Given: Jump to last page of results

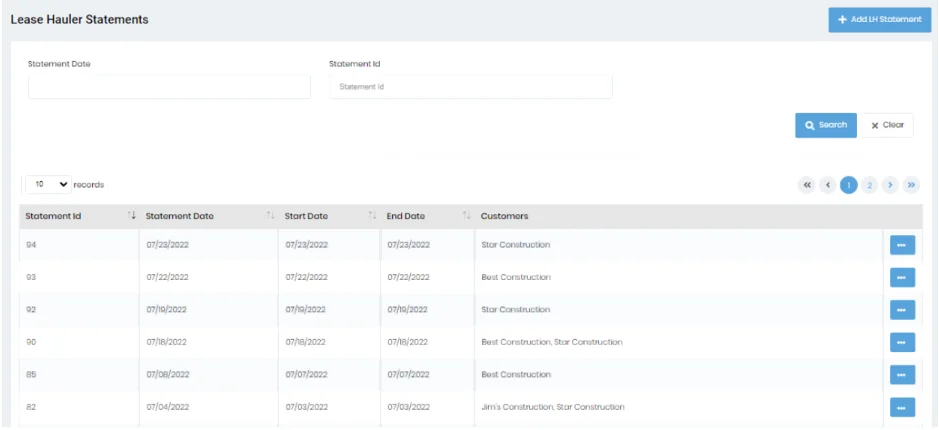Looking at the screenshot, I should click(x=911, y=185).
